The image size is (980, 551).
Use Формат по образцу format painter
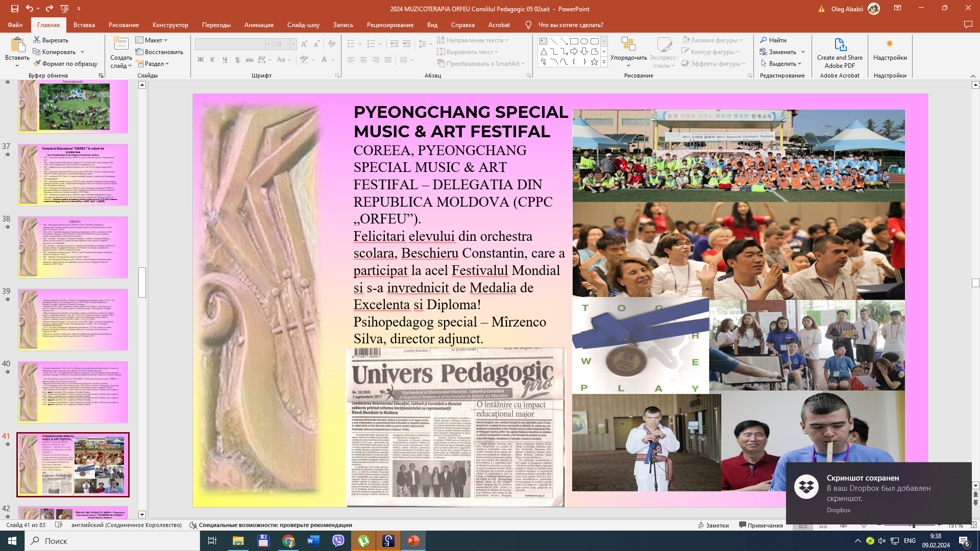point(65,63)
